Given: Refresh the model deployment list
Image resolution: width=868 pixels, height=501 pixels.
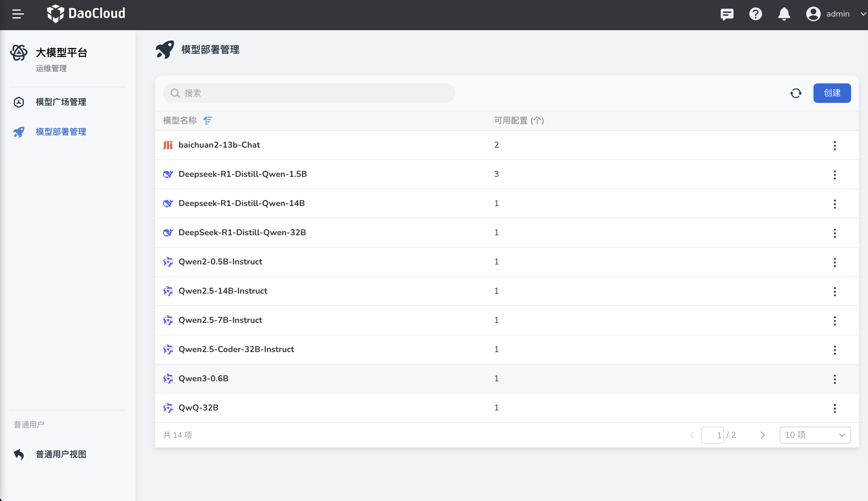Looking at the screenshot, I should [796, 93].
